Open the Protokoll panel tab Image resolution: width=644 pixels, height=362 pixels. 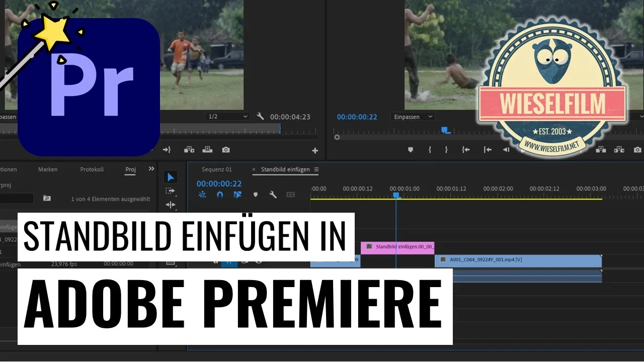pos(92,169)
